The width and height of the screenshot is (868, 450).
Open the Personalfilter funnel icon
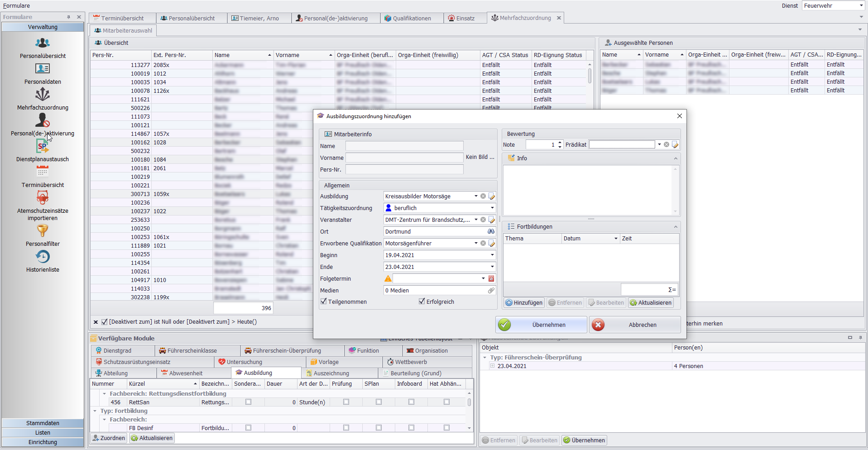pyautogui.click(x=43, y=231)
